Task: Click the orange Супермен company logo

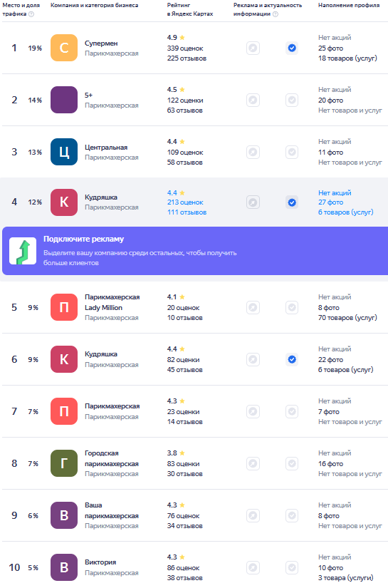Action: [x=64, y=48]
